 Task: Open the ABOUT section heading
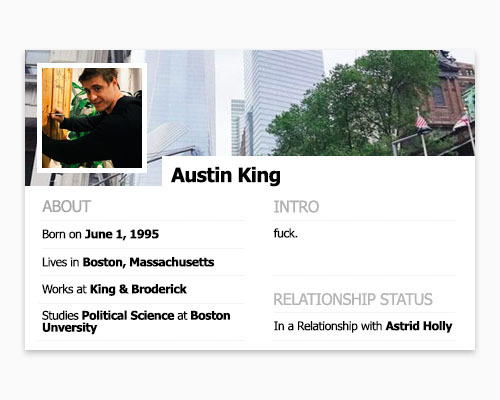pos(66,206)
